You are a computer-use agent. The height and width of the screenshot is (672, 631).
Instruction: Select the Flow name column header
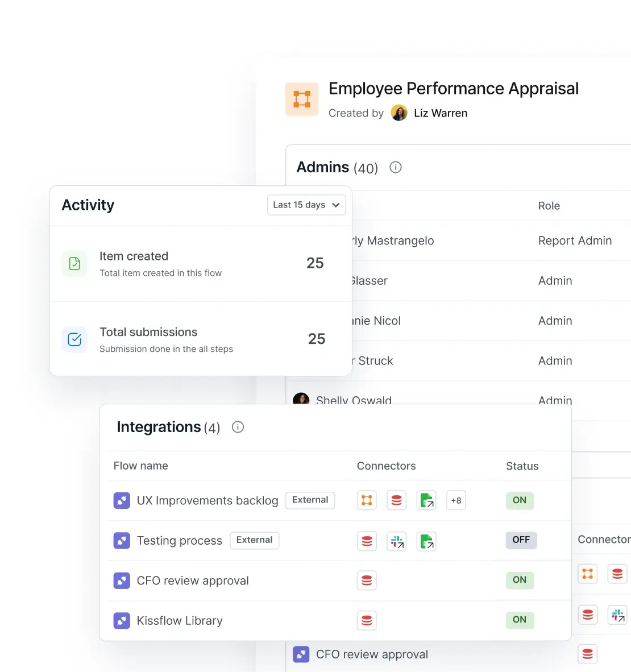[140, 466]
